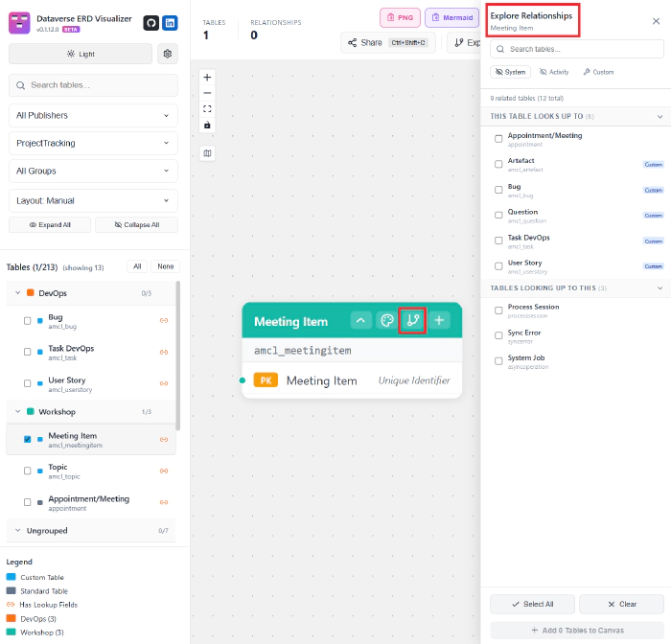Open the GitHub repository icon
The height and width of the screenshot is (644, 671).
click(x=151, y=23)
